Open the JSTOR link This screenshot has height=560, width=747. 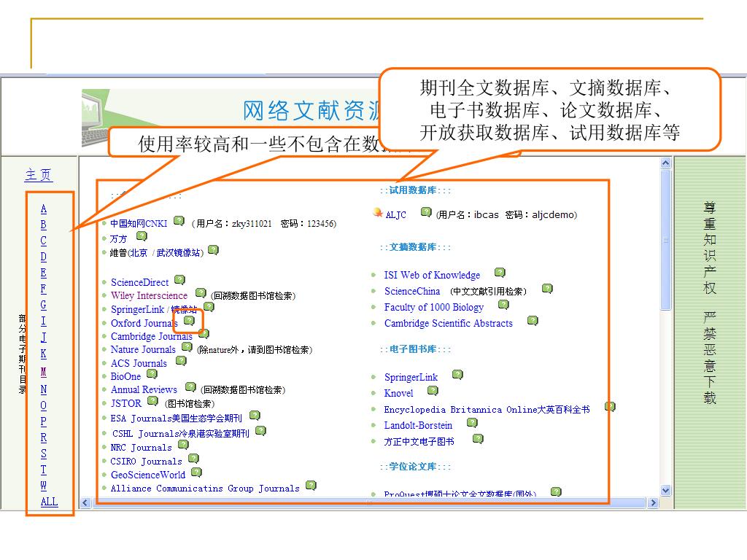tap(125, 403)
